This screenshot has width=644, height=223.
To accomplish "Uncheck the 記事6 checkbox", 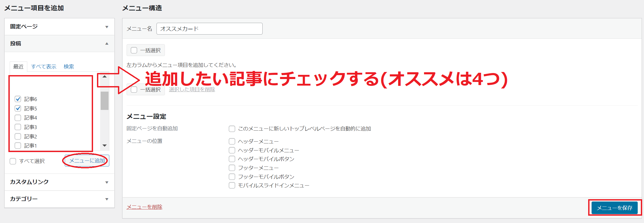I will point(18,99).
